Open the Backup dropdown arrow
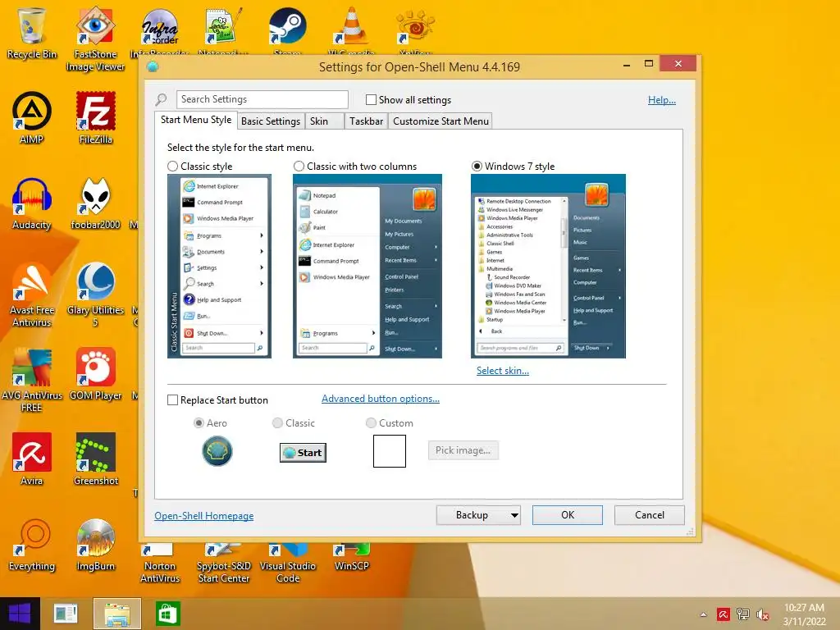 pyautogui.click(x=514, y=515)
